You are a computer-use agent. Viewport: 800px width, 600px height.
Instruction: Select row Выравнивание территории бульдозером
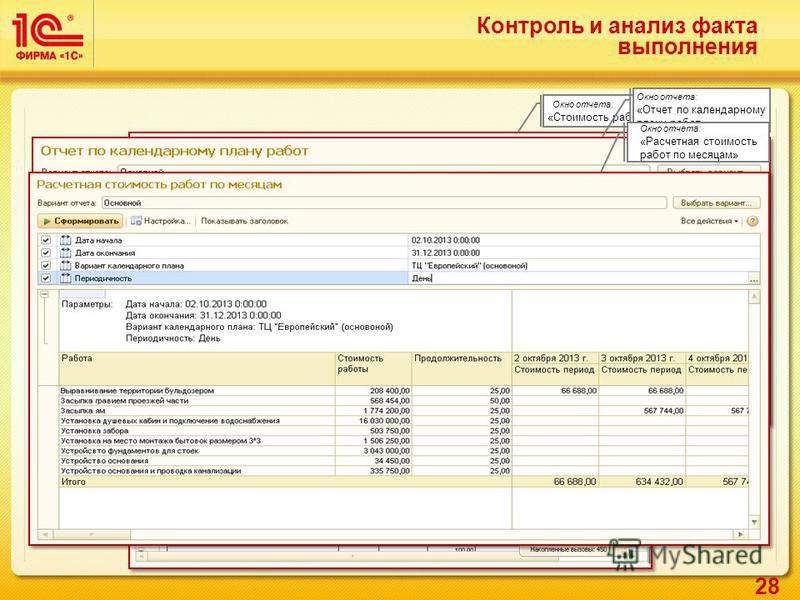pos(137,391)
